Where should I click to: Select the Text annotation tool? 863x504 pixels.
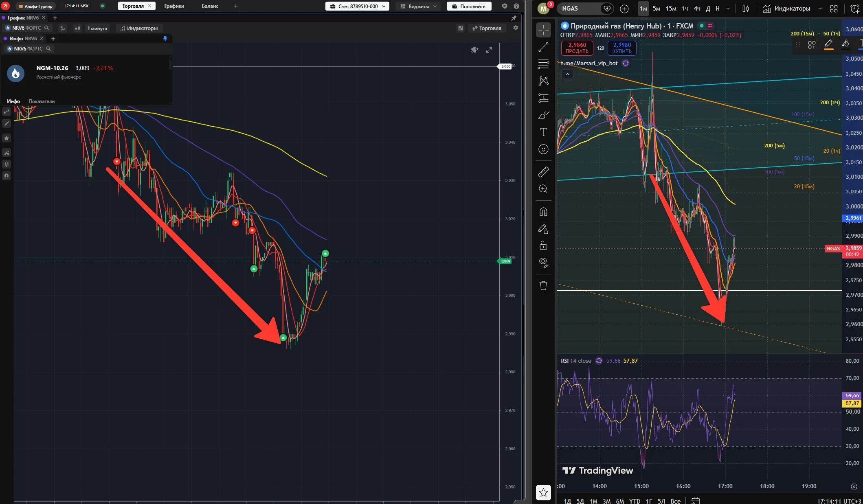pos(543,132)
